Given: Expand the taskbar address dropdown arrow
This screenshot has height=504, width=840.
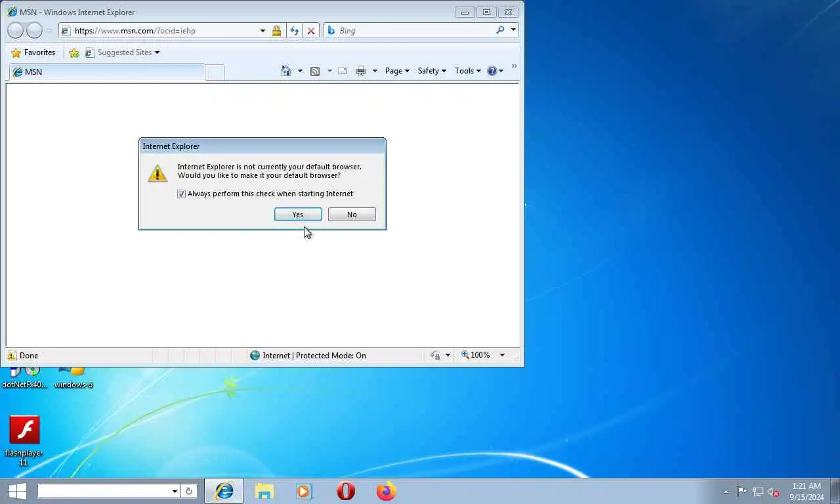Looking at the screenshot, I should point(175,491).
